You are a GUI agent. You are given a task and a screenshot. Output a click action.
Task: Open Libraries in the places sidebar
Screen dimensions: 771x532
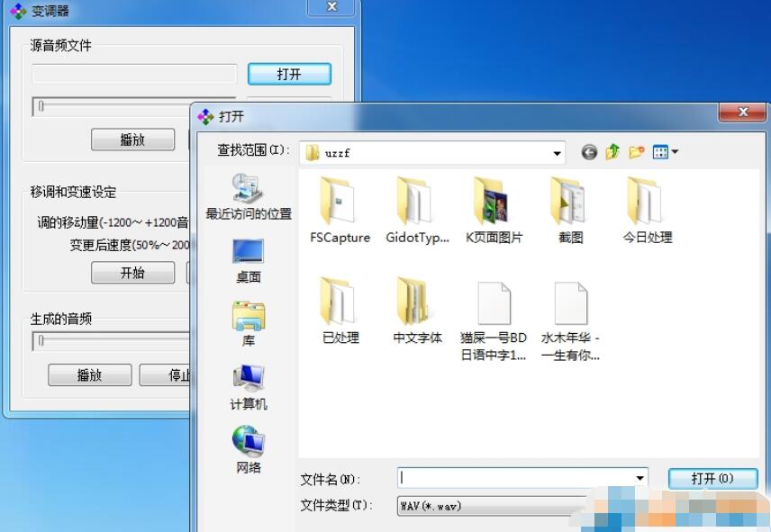tap(249, 324)
